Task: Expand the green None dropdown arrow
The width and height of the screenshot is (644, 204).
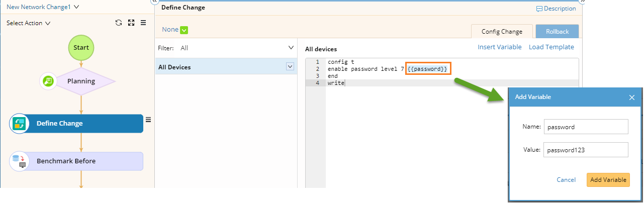Action: point(184,30)
